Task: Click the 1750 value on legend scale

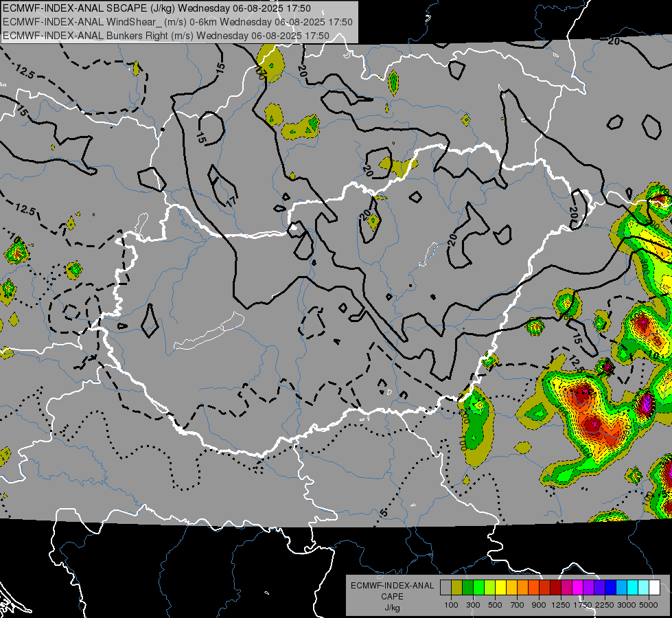Action: (x=583, y=605)
